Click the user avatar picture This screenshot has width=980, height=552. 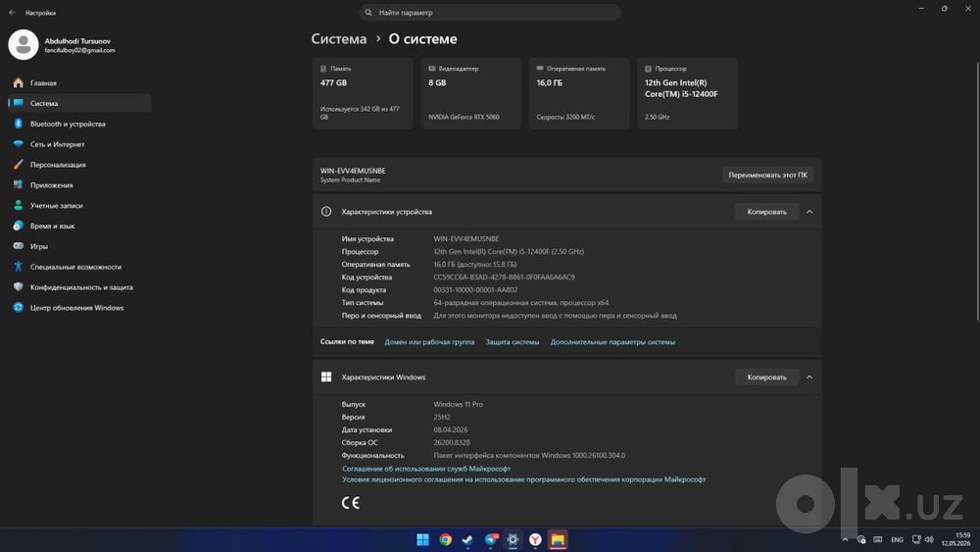24,44
